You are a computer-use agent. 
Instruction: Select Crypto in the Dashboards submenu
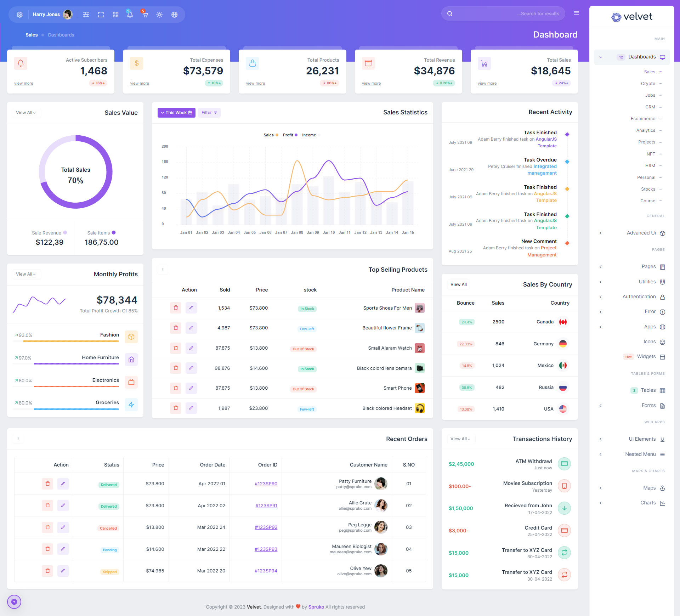[648, 84]
